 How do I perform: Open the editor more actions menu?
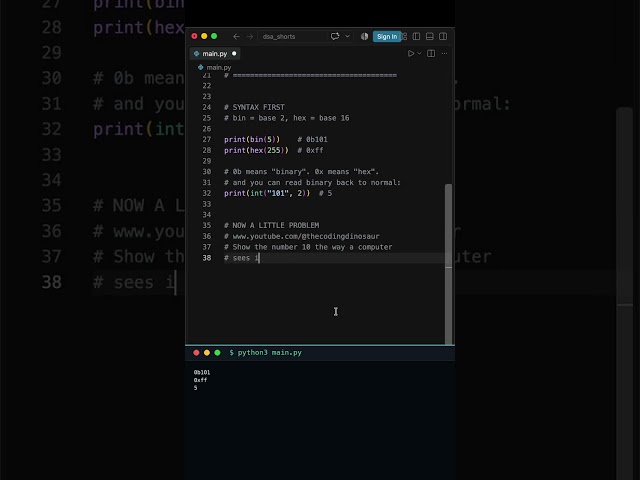tap(444, 53)
